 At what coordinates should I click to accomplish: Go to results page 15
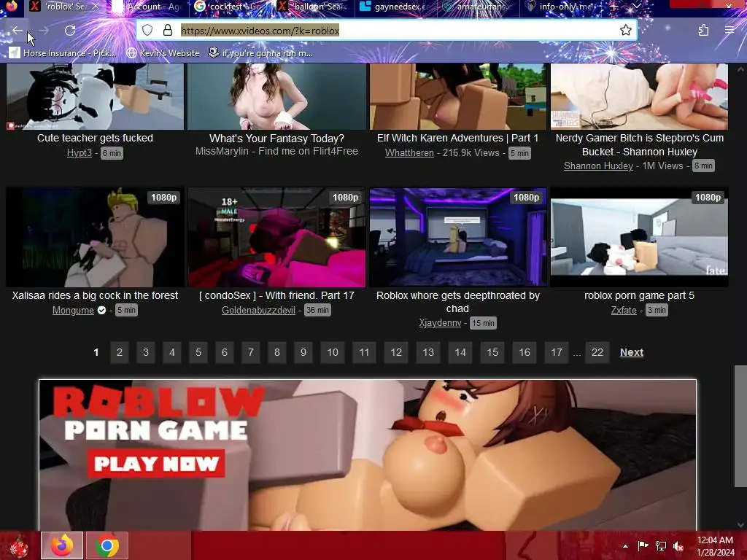pyautogui.click(x=492, y=352)
